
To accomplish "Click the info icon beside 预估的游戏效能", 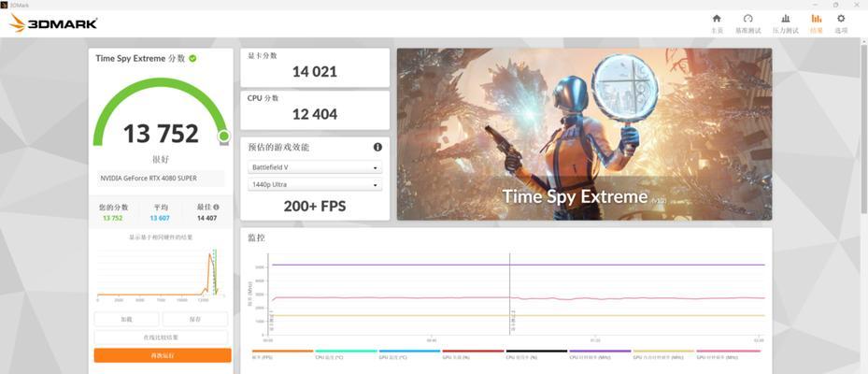I will (x=377, y=148).
